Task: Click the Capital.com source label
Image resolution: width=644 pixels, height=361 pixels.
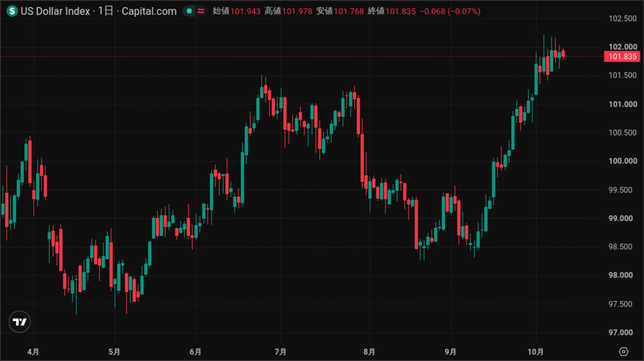Action: tap(149, 11)
